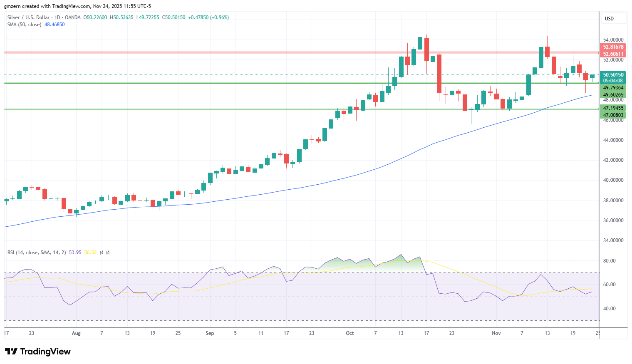Screen dimensions: 632x364
Task: Open the USD currency selector
Action: [613, 18]
